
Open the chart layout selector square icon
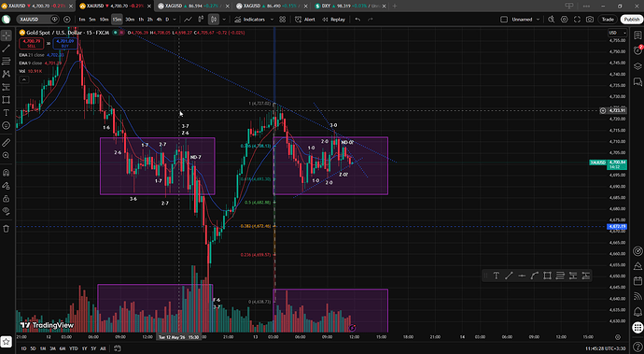coord(504,20)
